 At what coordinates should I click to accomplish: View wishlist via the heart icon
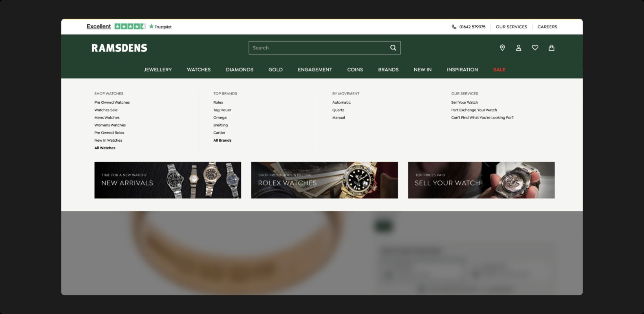535,48
